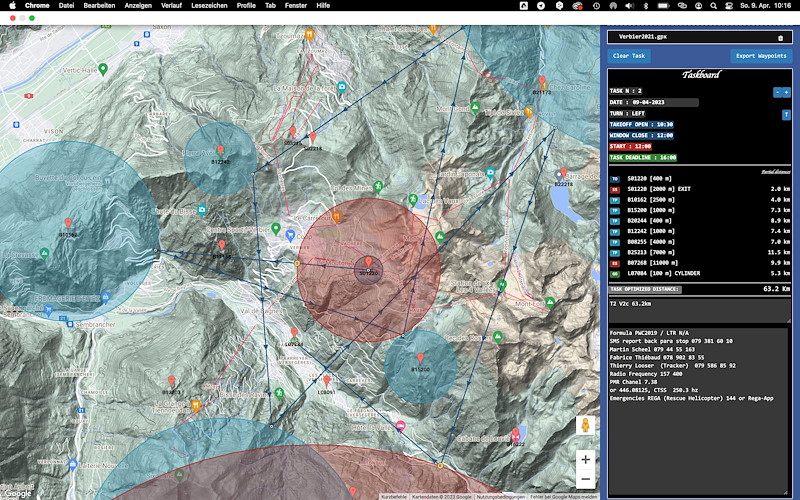This screenshot has width=800, height=500.
Task: Open the Profile menu
Action: click(246, 6)
